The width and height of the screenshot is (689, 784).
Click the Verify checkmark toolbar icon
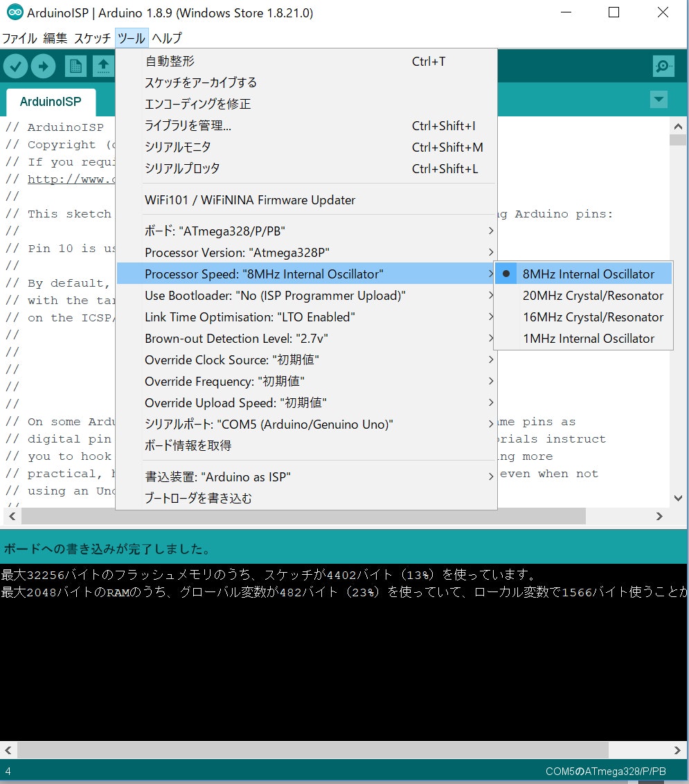[x=15, y=66]
